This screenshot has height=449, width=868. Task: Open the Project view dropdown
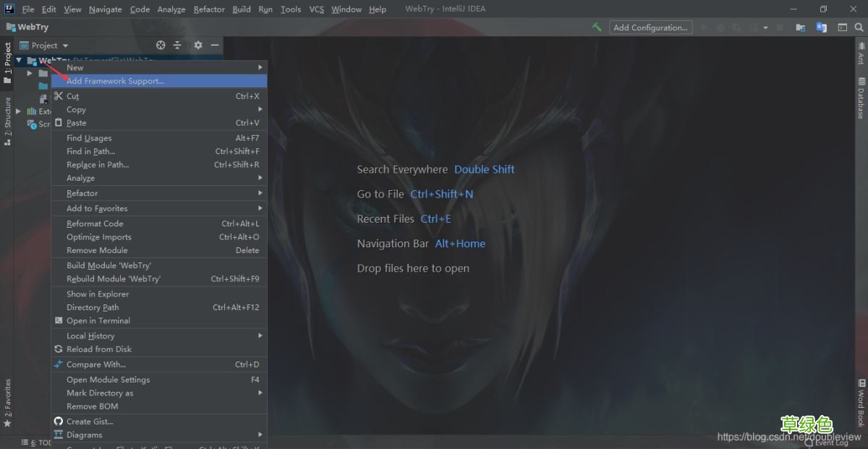[44, 45]
